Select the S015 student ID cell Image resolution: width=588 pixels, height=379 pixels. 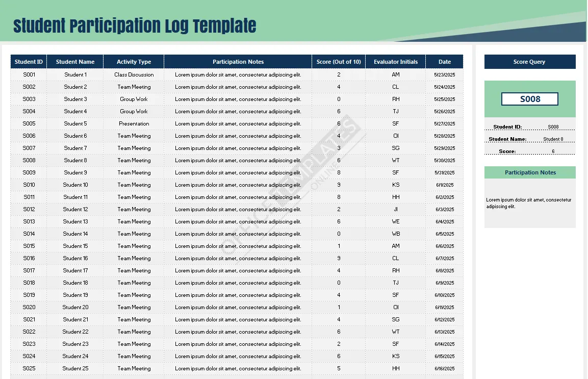click(29, 246)
